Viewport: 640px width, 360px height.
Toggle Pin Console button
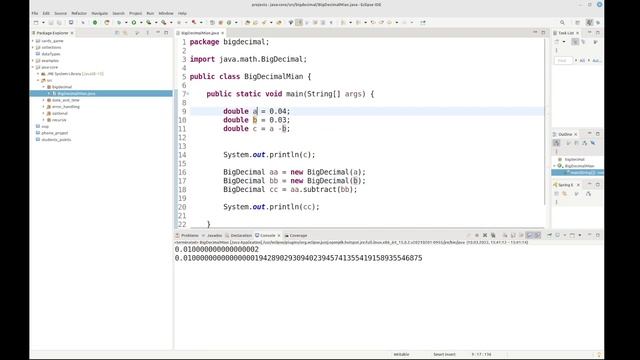coord(549,236)
